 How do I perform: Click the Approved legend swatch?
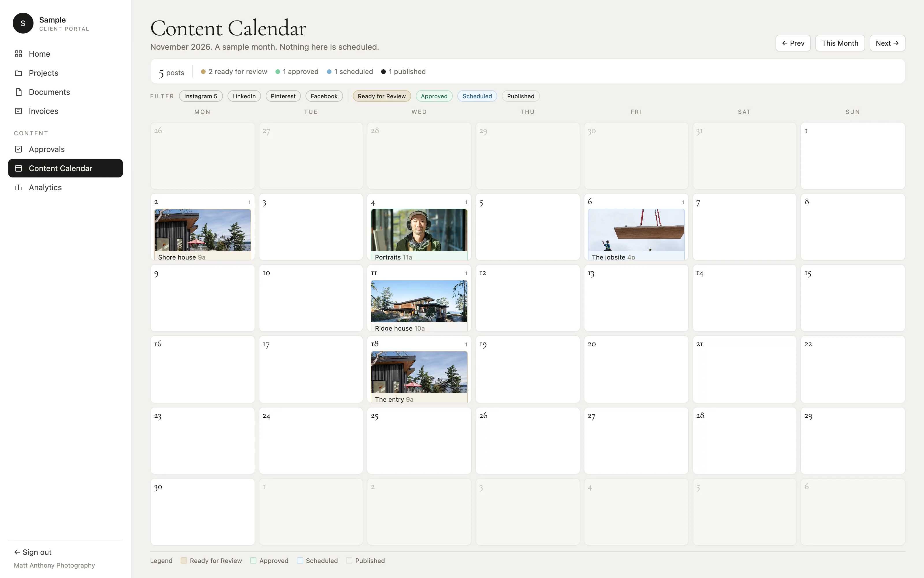pyautogui.click(x=253, y=560)
